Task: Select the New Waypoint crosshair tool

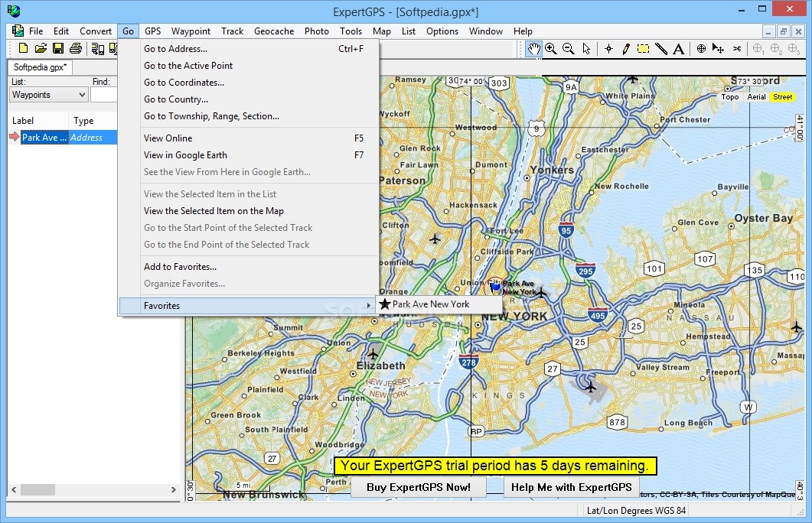Action: click(609, 49)
